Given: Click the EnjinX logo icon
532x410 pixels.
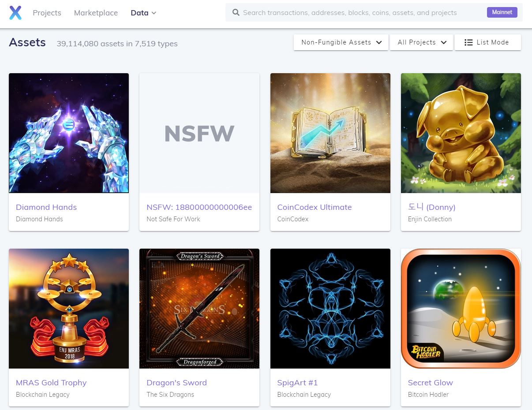Looking at the screenshot, I should pos(15,13).
